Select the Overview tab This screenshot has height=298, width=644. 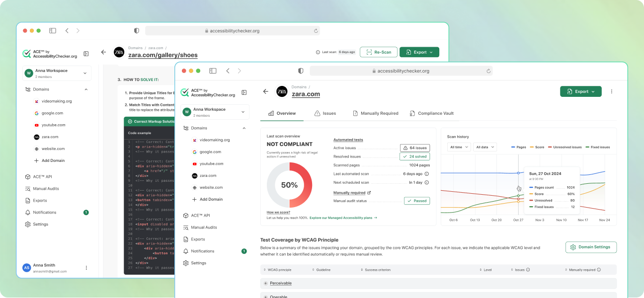[282, 113]
